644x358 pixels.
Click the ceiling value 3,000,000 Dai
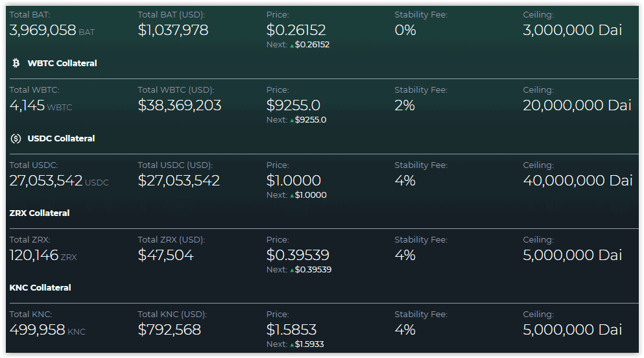point(573,30)
